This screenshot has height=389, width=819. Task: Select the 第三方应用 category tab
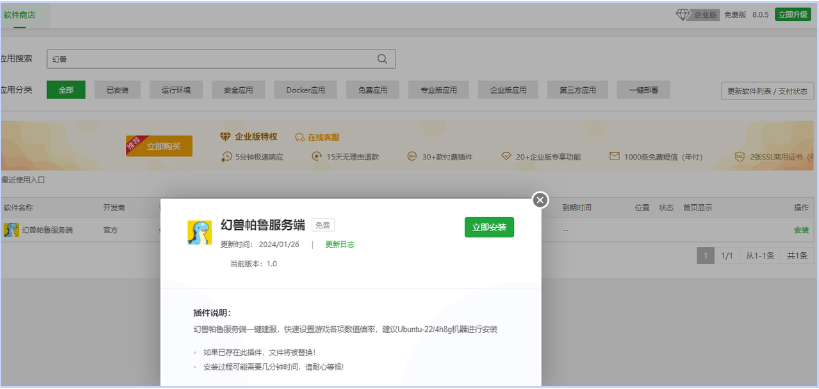578,90
